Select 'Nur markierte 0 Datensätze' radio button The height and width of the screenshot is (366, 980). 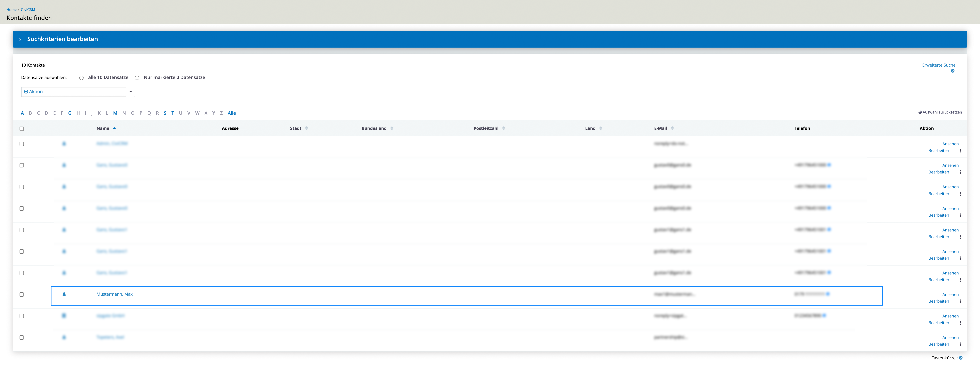tap(137, 78)
